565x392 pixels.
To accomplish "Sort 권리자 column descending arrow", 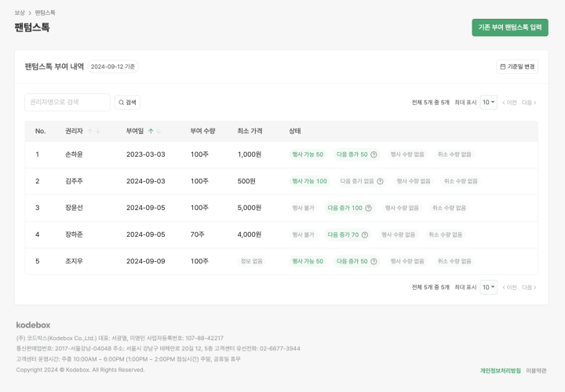I will click(x=97, y=131).
